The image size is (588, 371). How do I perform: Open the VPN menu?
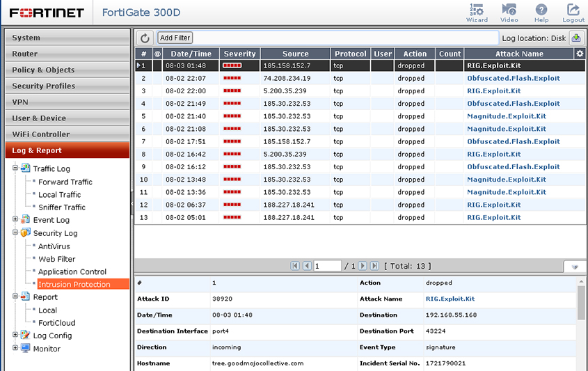(67, 102)
